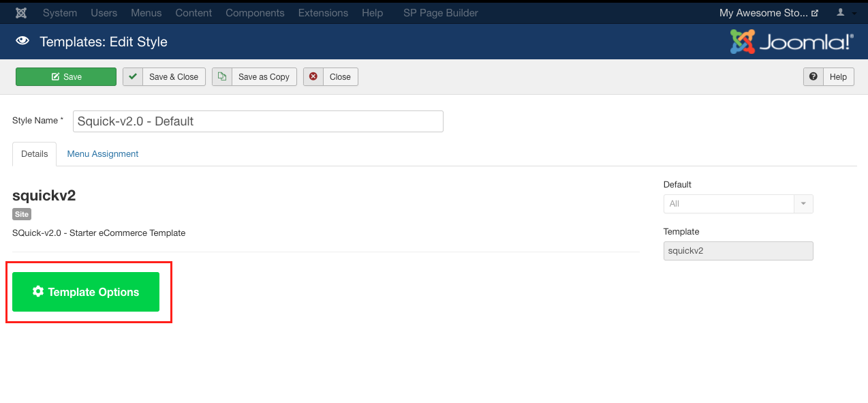Click the Save & Close button label
The image size is (868, 403).
[x=174, y=77]
